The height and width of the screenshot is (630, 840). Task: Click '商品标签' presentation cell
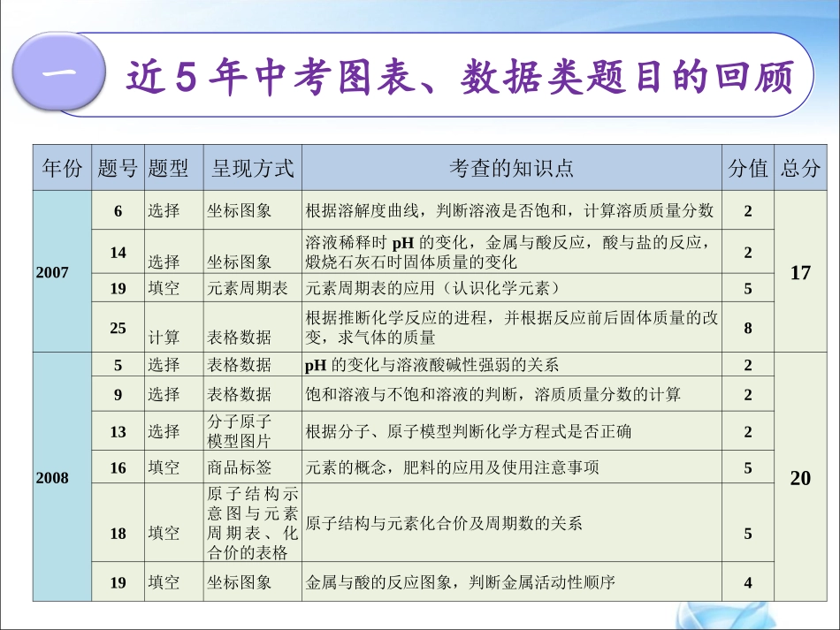click(x=252, y=467)
